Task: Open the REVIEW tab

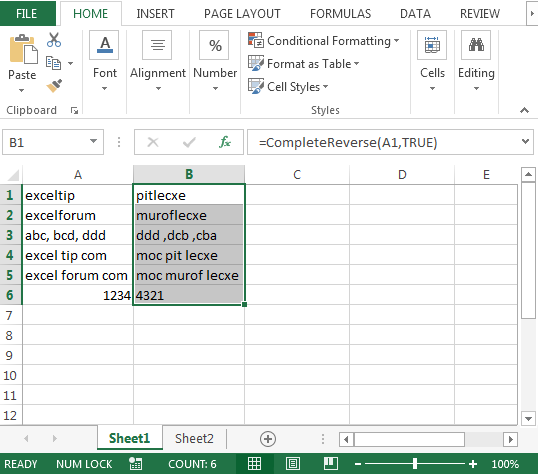Action: (x=480, y=14)
